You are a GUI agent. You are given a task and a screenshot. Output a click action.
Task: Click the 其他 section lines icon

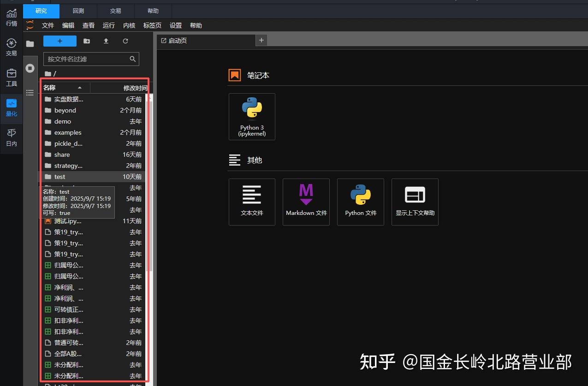235,160
